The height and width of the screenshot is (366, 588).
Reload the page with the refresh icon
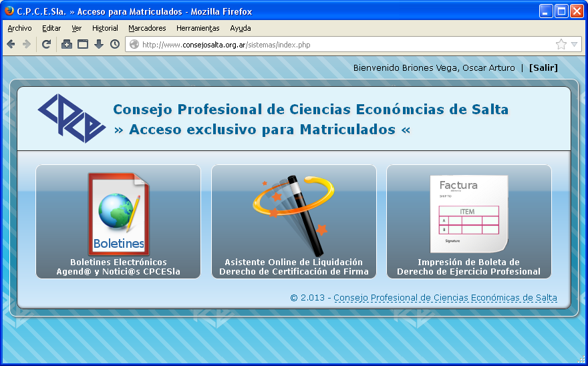pos(46,44)
